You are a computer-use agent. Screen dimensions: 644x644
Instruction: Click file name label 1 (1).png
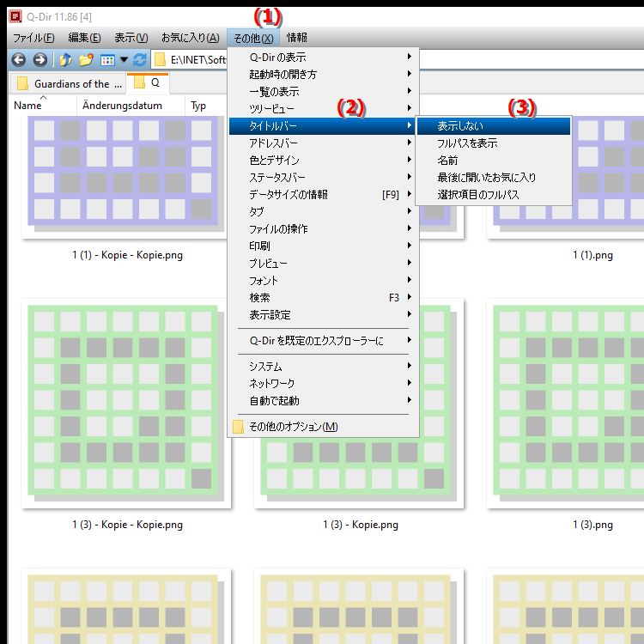(x=592, y=255)
